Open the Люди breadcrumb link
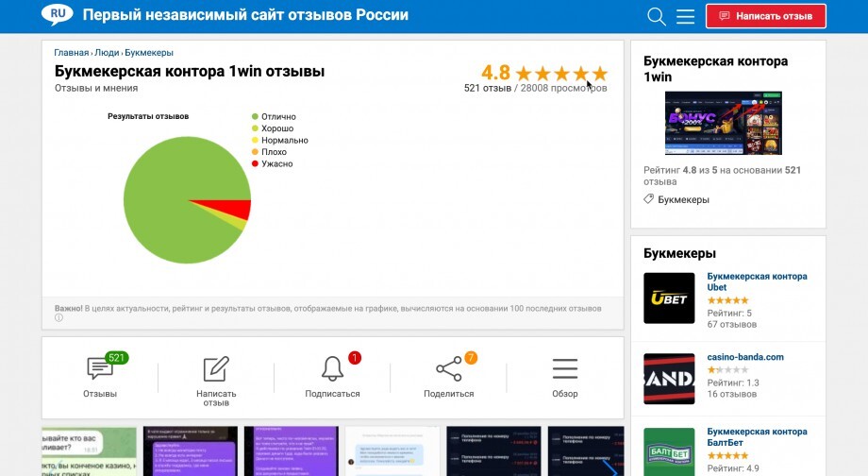The height and width of the screenshot is (476, 868). coord(107,53)
